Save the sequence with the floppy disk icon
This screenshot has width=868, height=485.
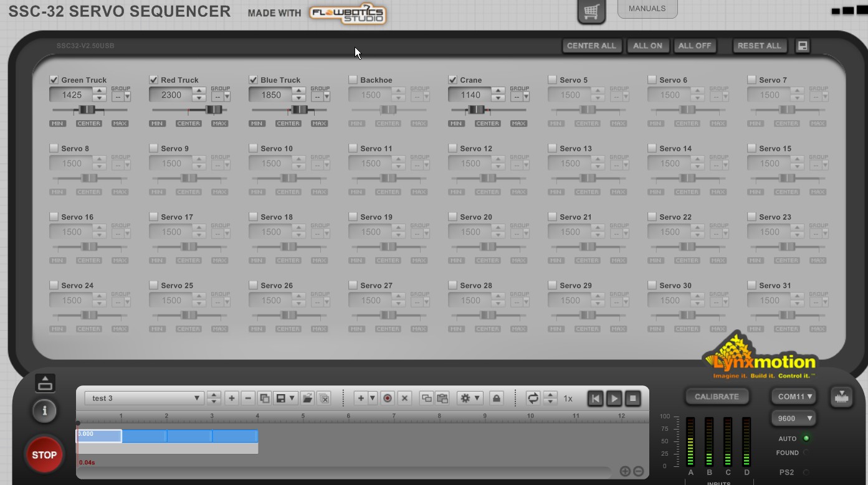(x=281, y=398)
